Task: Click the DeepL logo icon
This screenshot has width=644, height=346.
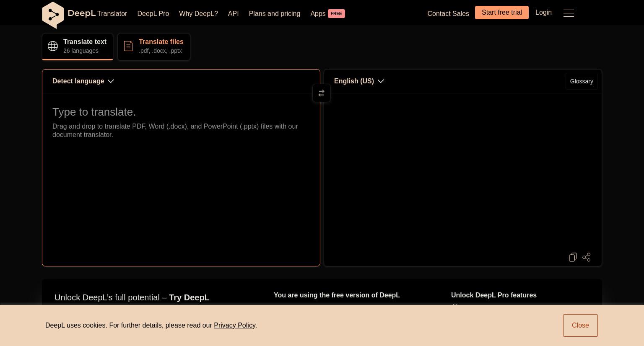Action: [x=53, y=15]
